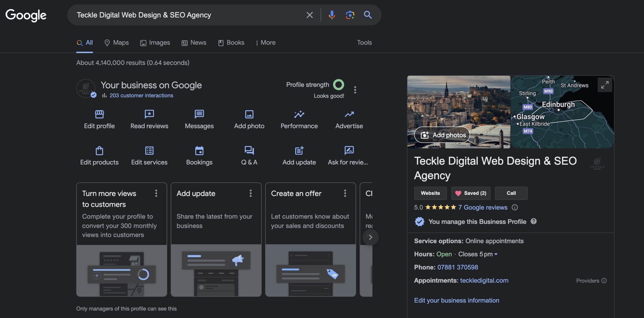Select the Images tab
Viewport: 644px width, 318px height.
click(x=159, y=42)
